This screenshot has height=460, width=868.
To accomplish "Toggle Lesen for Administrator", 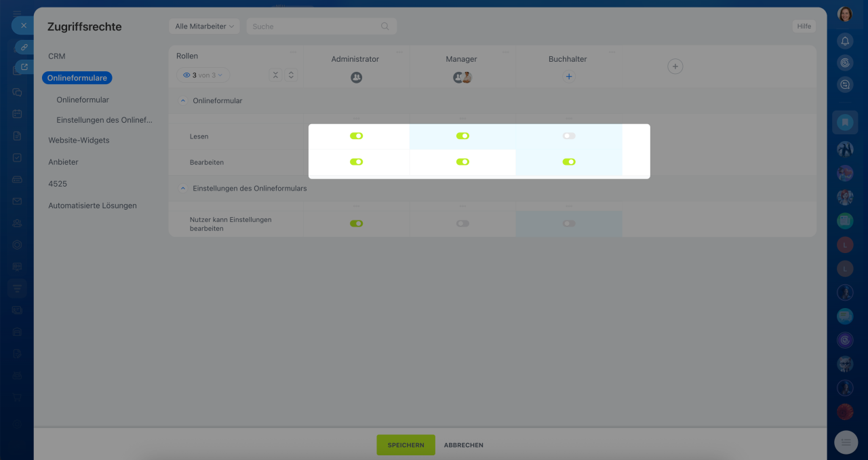I will 357,136.
